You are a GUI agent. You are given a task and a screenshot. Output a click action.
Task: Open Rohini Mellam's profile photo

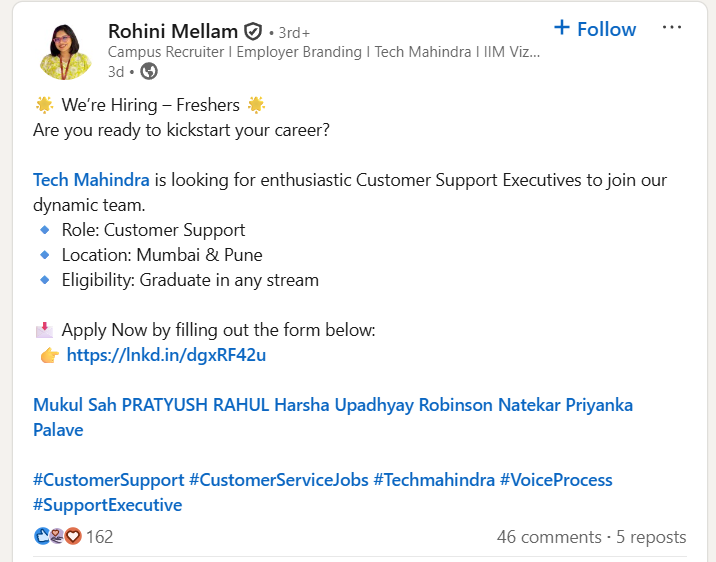(x=66, y=49)
